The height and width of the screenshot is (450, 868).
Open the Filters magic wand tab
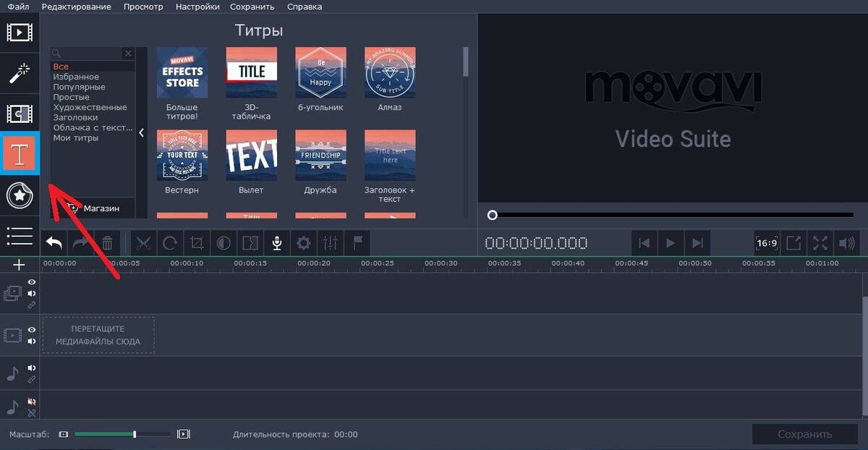[20, 72]
